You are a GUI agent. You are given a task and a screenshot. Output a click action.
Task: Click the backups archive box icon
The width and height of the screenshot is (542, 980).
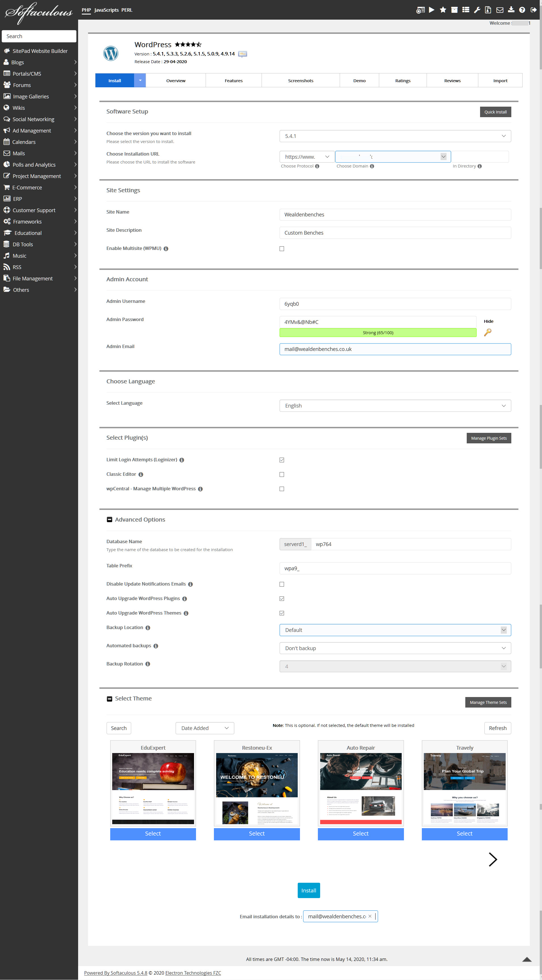tap(454, 10)
